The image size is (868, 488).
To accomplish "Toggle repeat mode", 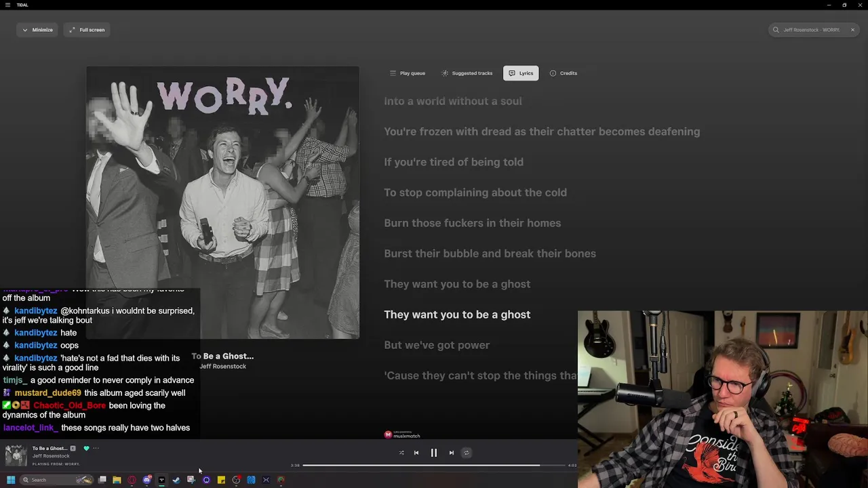I will click(467, 453).
